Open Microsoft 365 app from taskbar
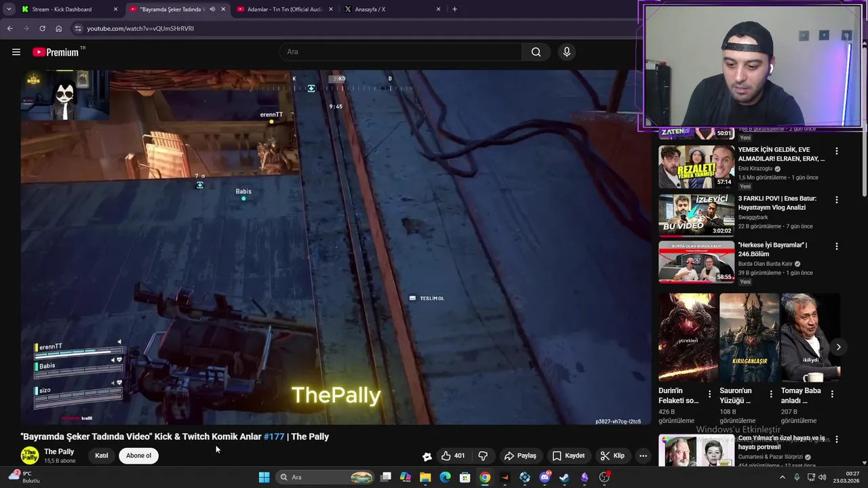The width and height of the screenshot is (868, 488). tap(406, 477)
